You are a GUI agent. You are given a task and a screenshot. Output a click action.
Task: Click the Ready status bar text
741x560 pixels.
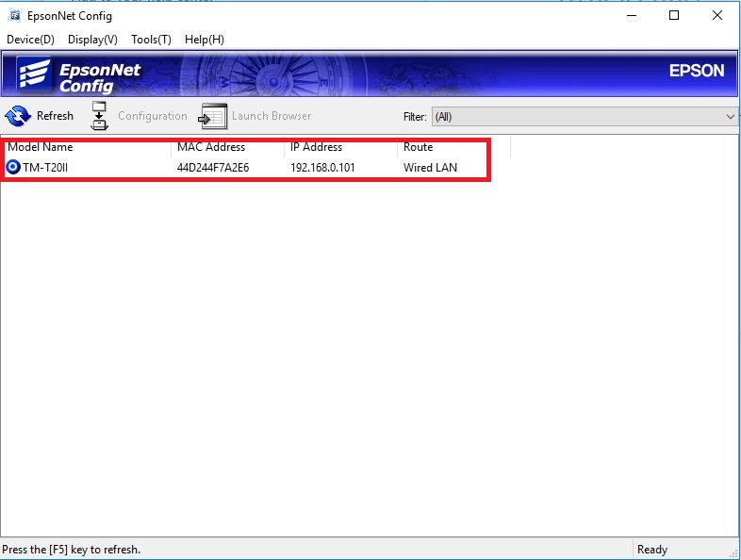click(x=652, y=549)
